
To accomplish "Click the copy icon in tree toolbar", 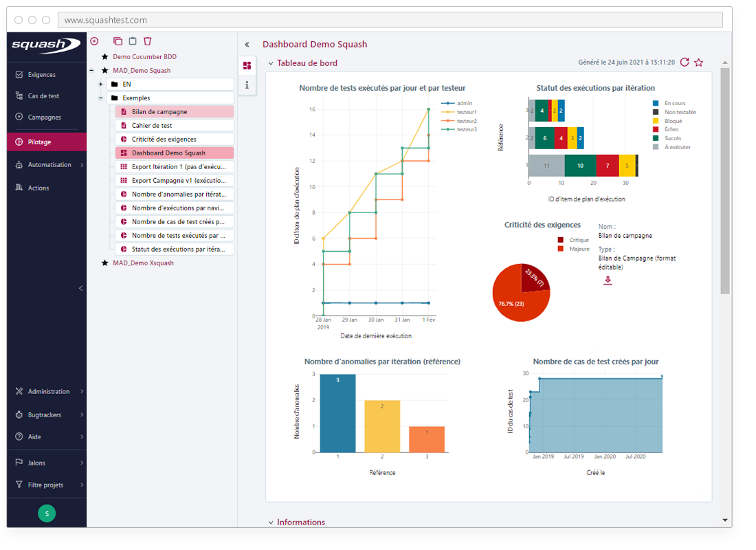I will pos(118,41).
